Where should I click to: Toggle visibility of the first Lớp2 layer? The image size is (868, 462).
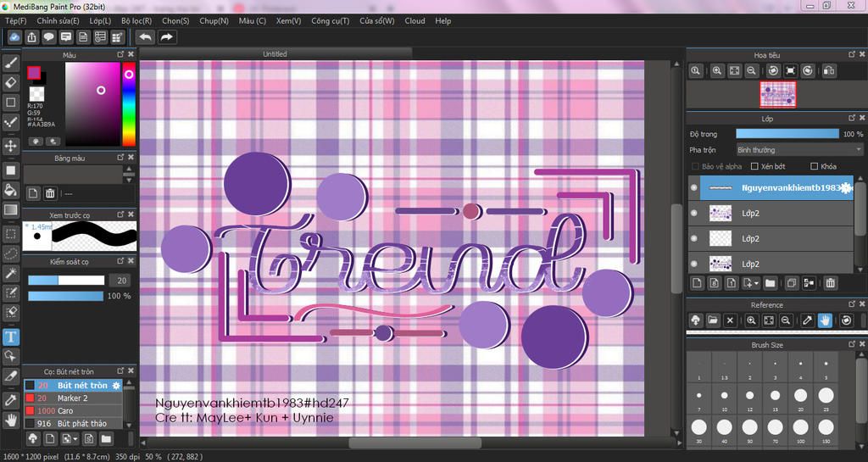point(694,213)
